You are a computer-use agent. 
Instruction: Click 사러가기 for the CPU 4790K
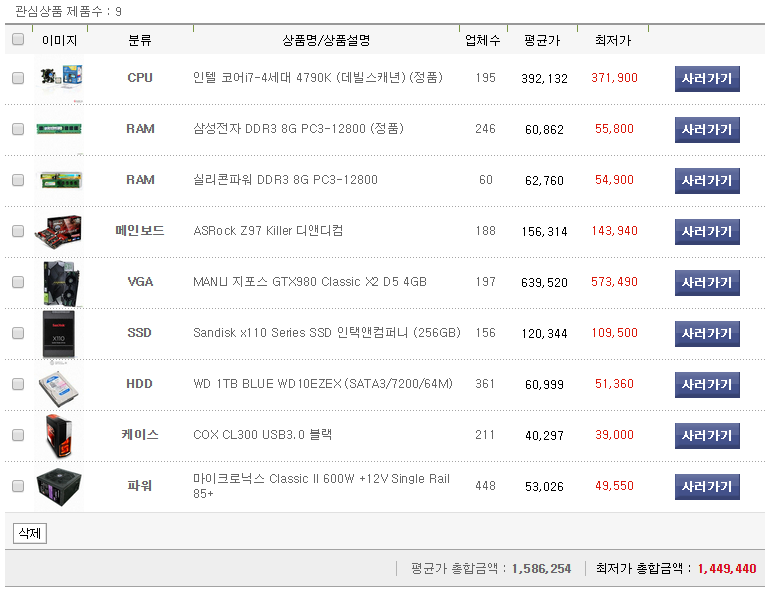[x=707, y=79]
